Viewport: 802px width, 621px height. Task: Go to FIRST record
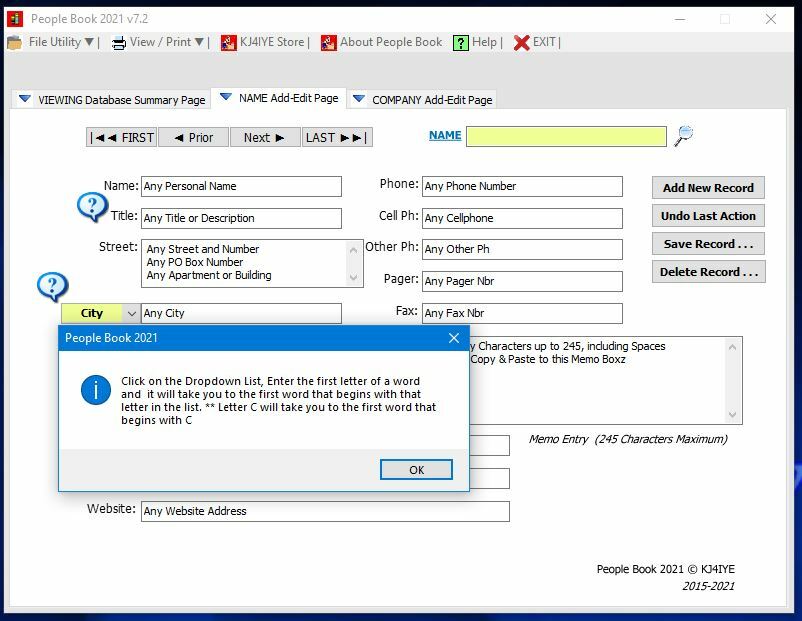[x=122, y=138]
